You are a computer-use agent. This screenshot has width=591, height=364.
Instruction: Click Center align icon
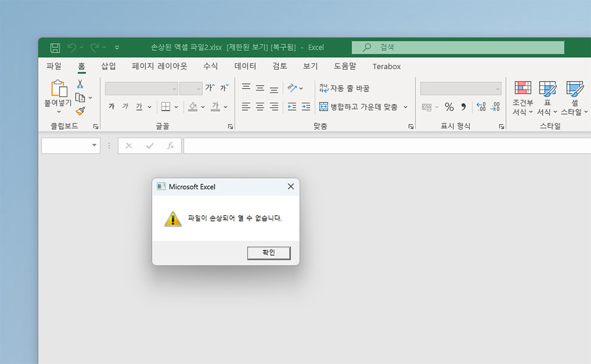(260, 106)
